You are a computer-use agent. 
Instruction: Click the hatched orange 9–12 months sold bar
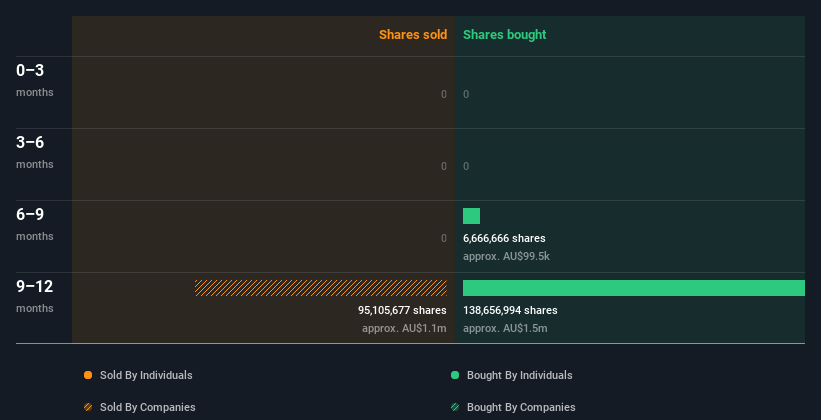[x=320, y=288]
